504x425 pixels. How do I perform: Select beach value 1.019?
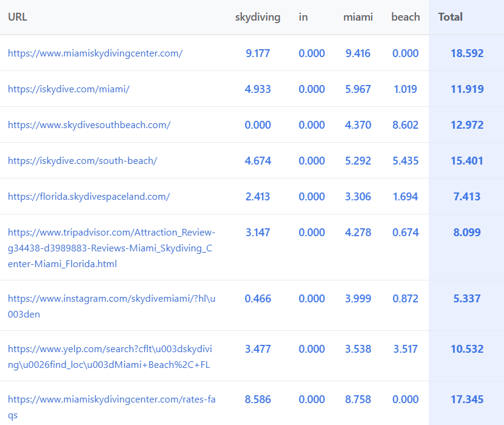click(x=405, y=89)
